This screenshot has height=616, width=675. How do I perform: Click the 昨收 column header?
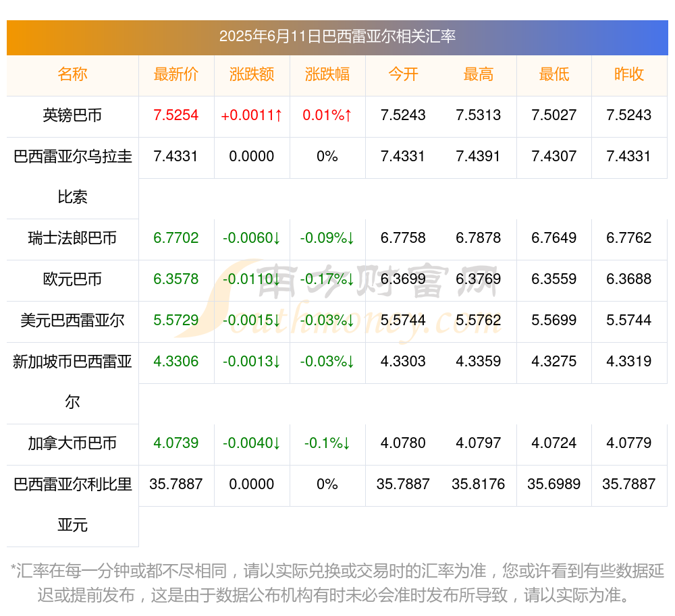(x=629, y=74)
